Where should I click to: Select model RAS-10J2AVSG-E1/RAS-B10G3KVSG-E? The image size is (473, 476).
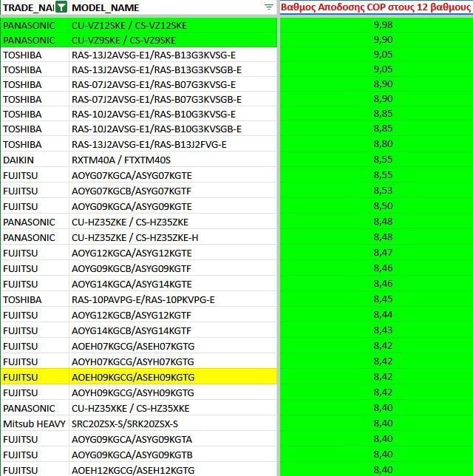click(154, 115)
